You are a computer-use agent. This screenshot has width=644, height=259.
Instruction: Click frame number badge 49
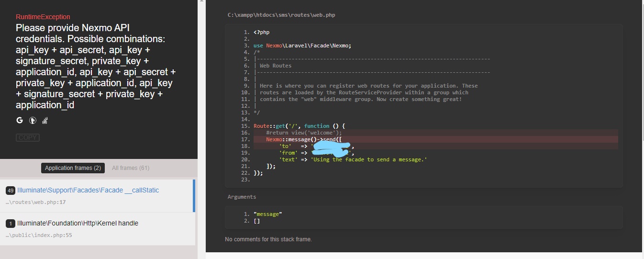coord(11,191)
